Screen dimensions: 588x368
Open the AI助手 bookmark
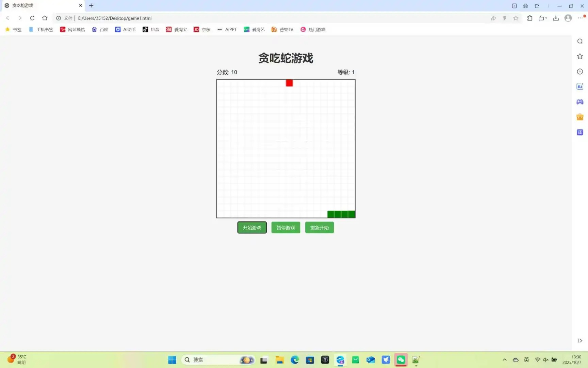[x=125, y=29]
